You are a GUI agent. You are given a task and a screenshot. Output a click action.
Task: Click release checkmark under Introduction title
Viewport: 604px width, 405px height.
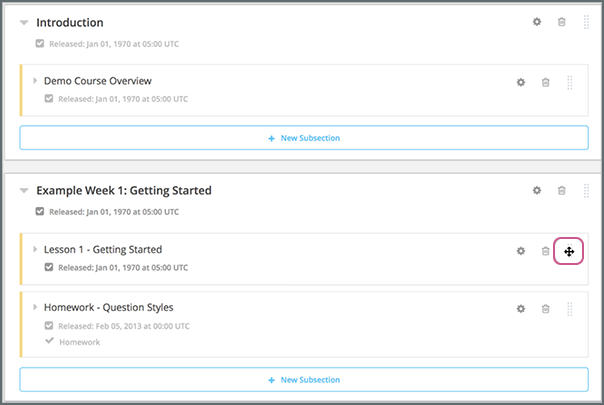(x=39, y=44)
